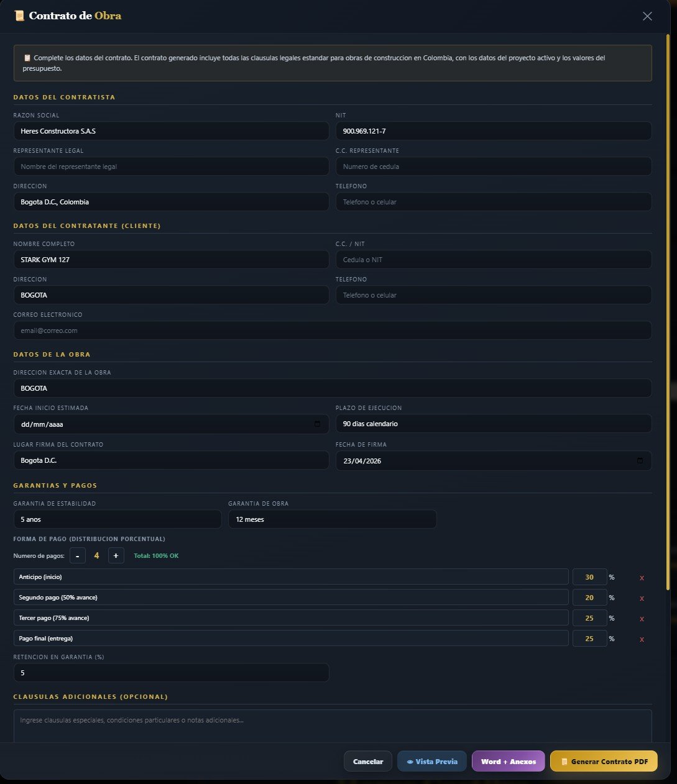Delete the Segundo pago row with red x
Image resolution: width=677 pixels, height=784 pixels.
click(x=642, y=598)
